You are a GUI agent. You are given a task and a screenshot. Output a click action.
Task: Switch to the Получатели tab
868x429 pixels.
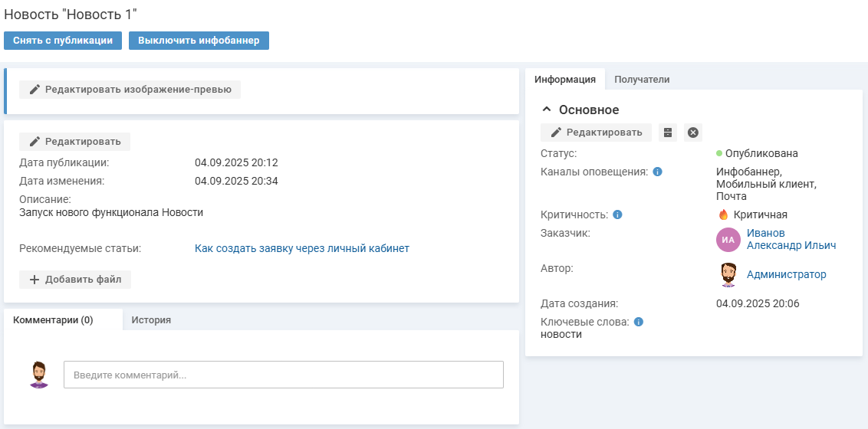pos(642,80)
